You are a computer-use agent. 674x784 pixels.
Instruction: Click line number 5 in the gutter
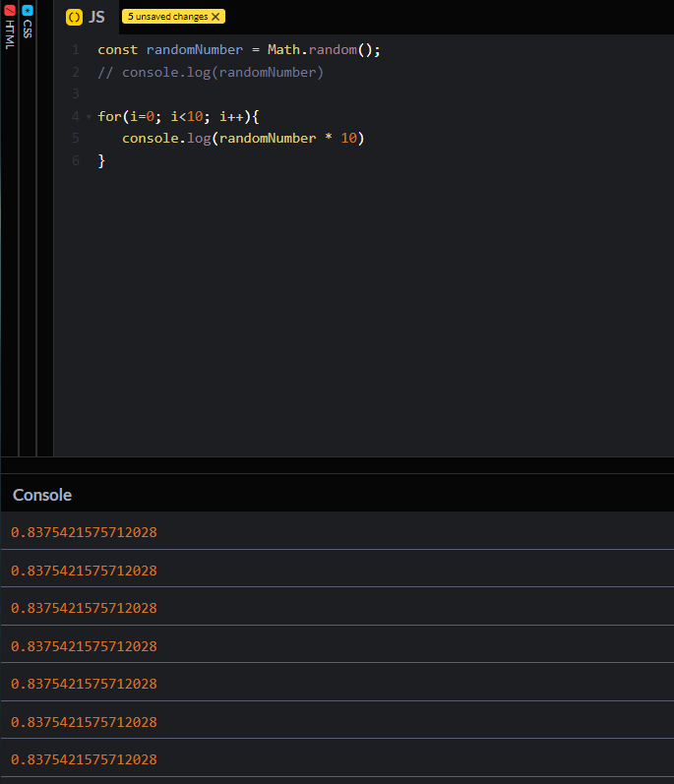click(x=75, y=139)
